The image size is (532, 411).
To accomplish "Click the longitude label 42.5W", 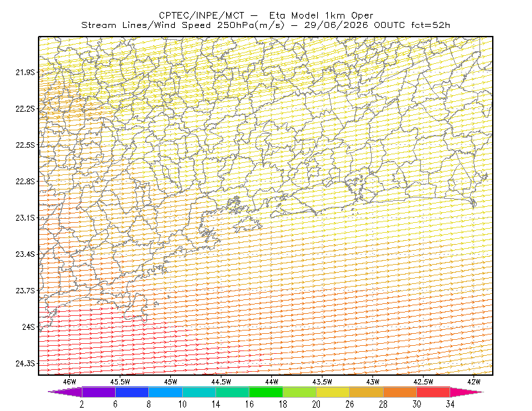I will pyautogui.click(x=424, y=382).
